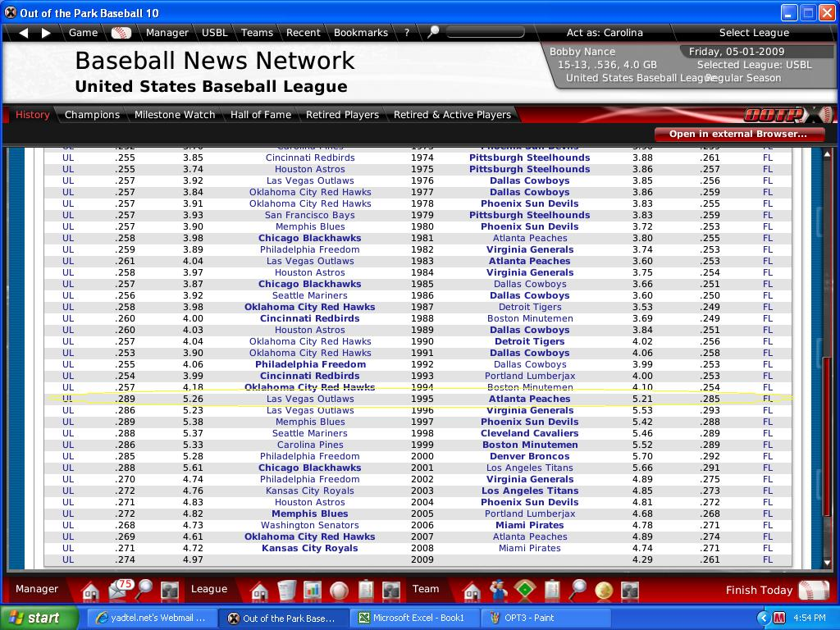
Task: Open the Team baseball diamond icon
Action: click(x=525, y=590)
